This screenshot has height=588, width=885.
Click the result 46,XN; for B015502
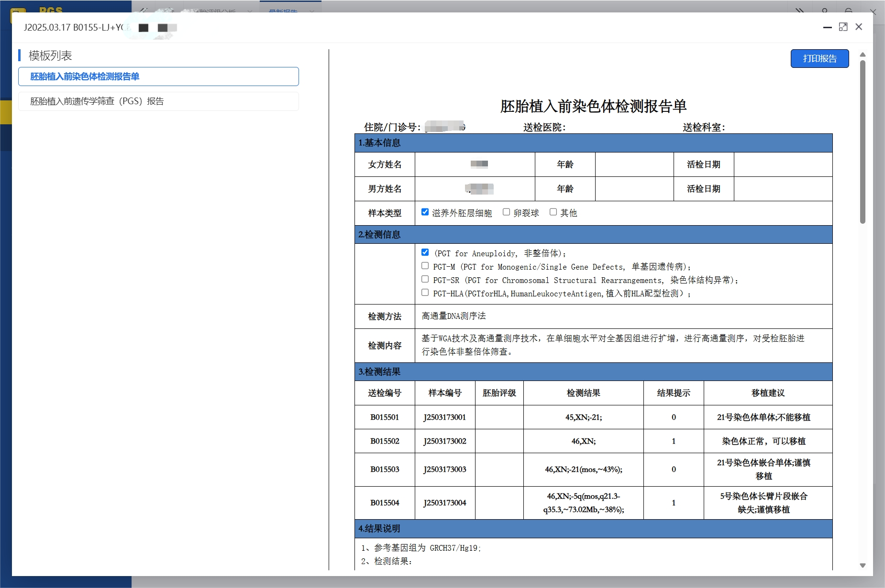584,441
